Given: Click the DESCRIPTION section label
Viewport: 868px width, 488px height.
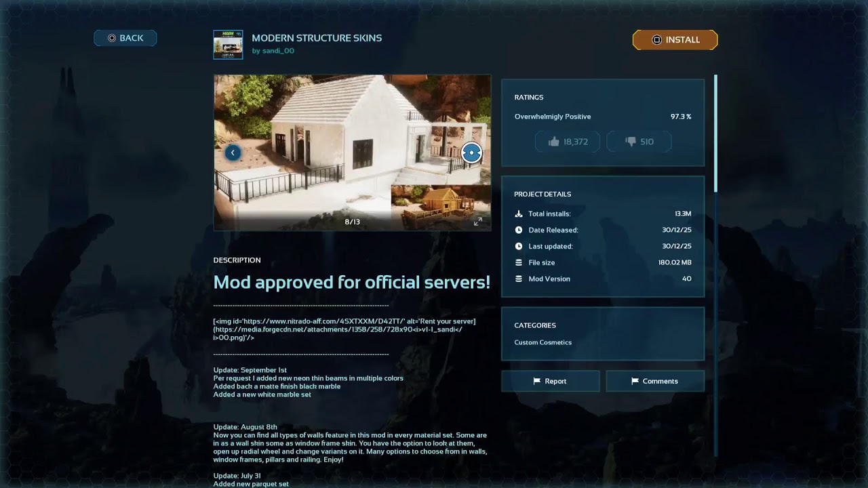Looking at the screenshot, I should pyautogui.click(x=237, y=260).
